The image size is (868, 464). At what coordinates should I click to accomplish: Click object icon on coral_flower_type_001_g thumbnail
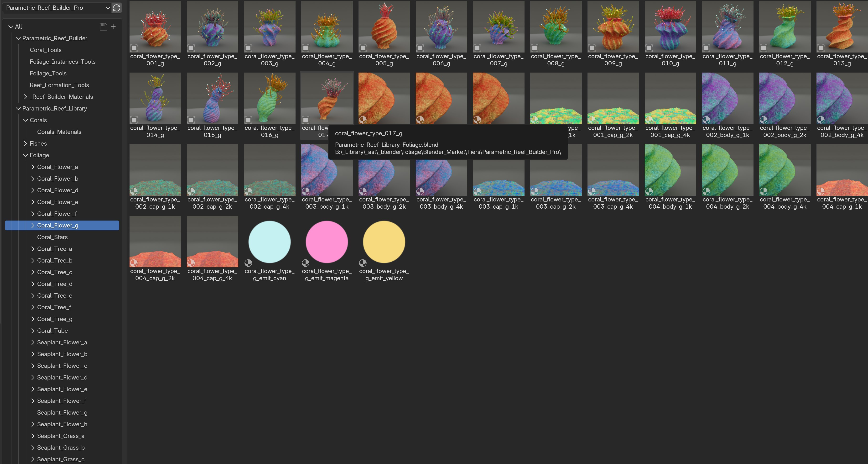coord(134,48)
